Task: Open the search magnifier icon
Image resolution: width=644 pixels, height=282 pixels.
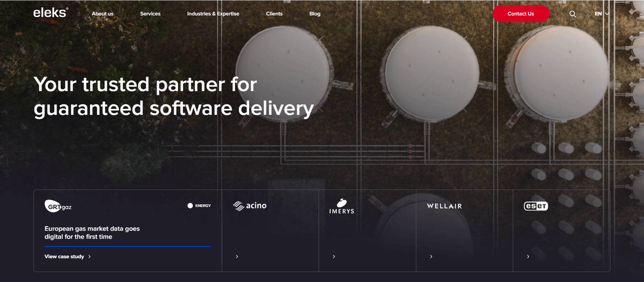Action: [x=572, y=14]
